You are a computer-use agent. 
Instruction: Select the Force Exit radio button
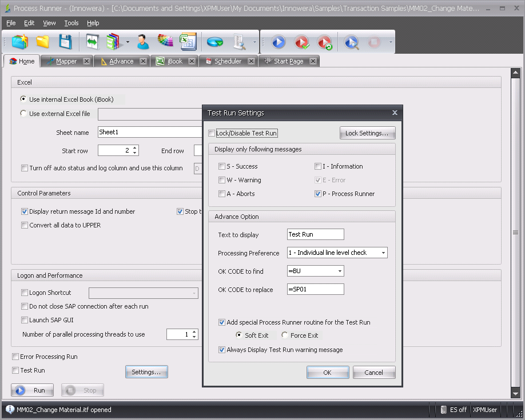click(285, 335)
